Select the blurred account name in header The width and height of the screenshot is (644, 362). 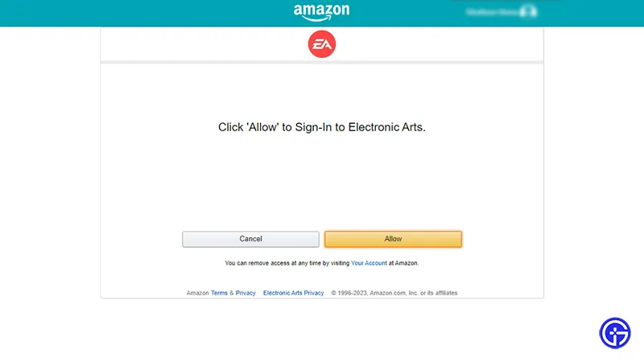coord(493,12)
